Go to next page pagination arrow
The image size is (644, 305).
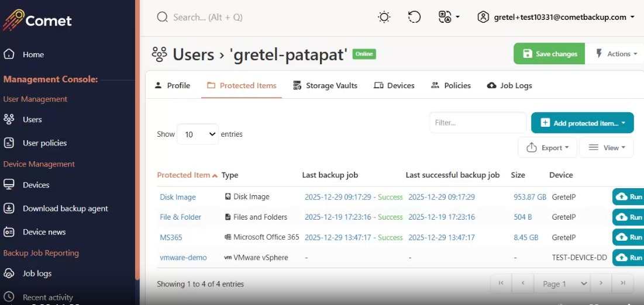tap(601, 283)
